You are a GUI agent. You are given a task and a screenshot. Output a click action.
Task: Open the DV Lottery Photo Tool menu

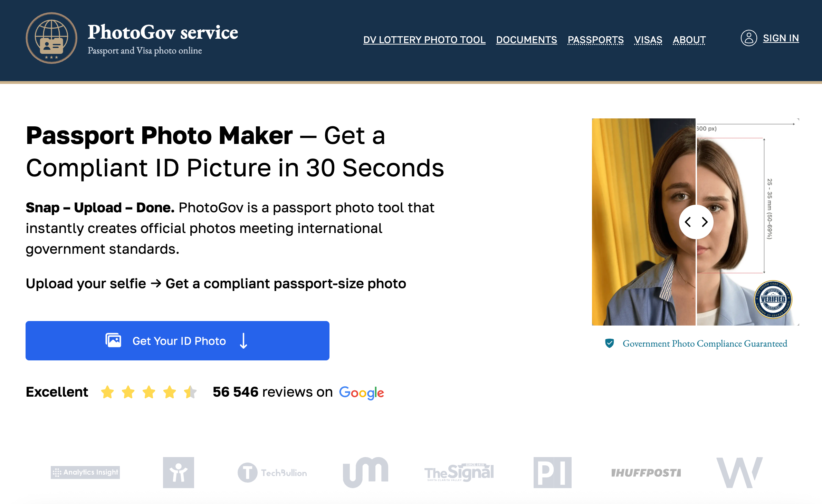tap(424, 40)
